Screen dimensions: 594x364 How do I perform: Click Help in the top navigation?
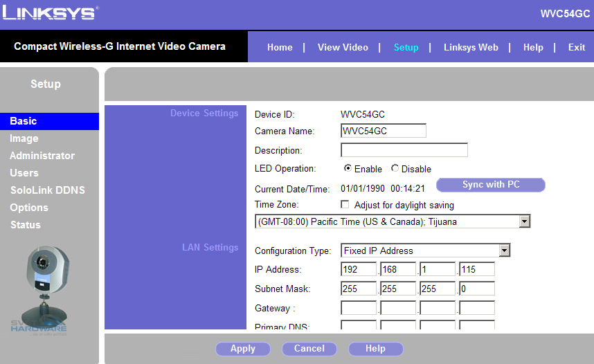point(533,47)
